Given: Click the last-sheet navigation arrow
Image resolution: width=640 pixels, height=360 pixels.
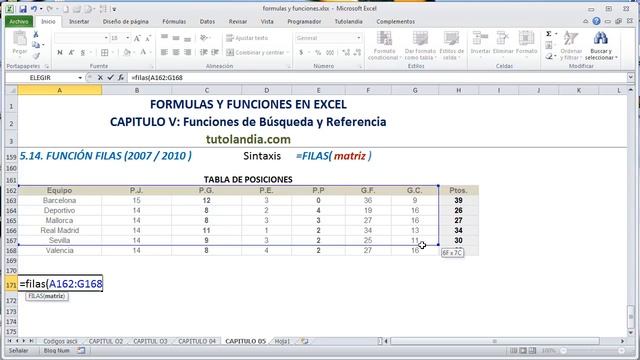Looking at the screenshot, I should click(x=31, y=340).
